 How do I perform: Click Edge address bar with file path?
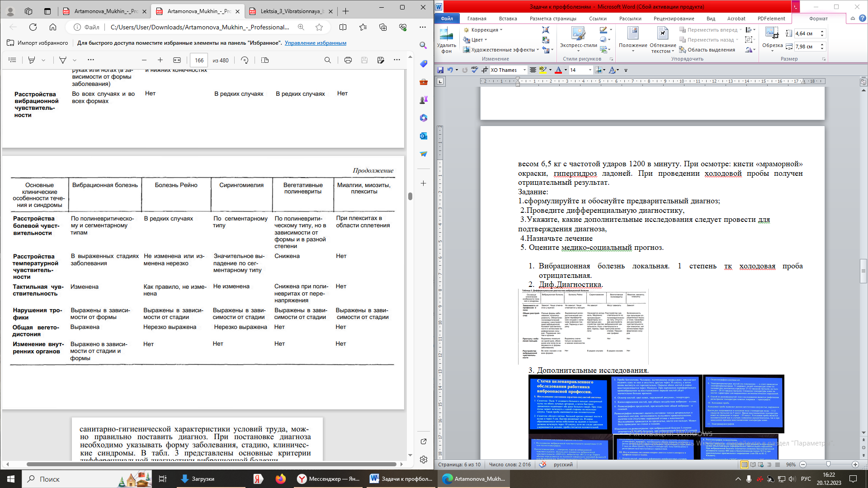tap(200, 27)
